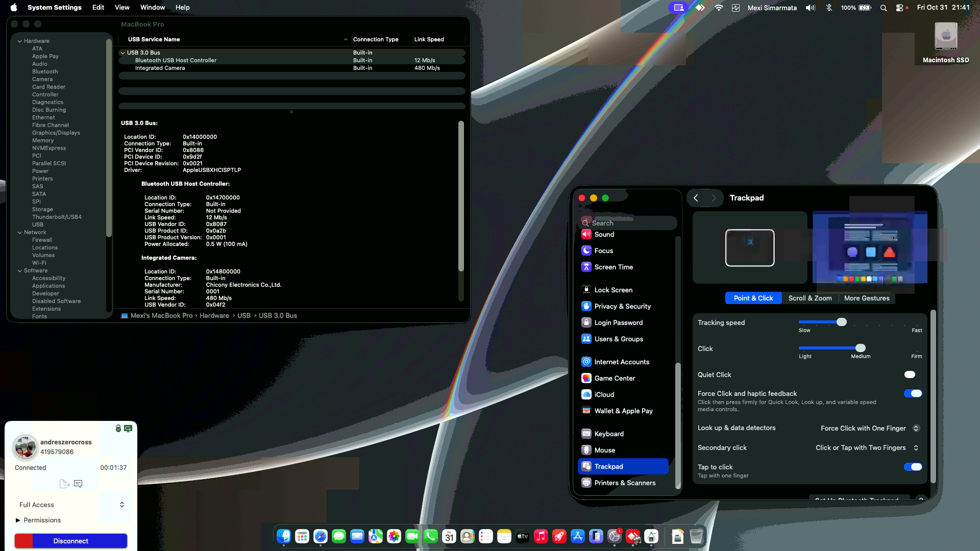The image size is (980, 551).
Task: Open the Full Access dropdown in AnyDesk
Action: [71, 505]
